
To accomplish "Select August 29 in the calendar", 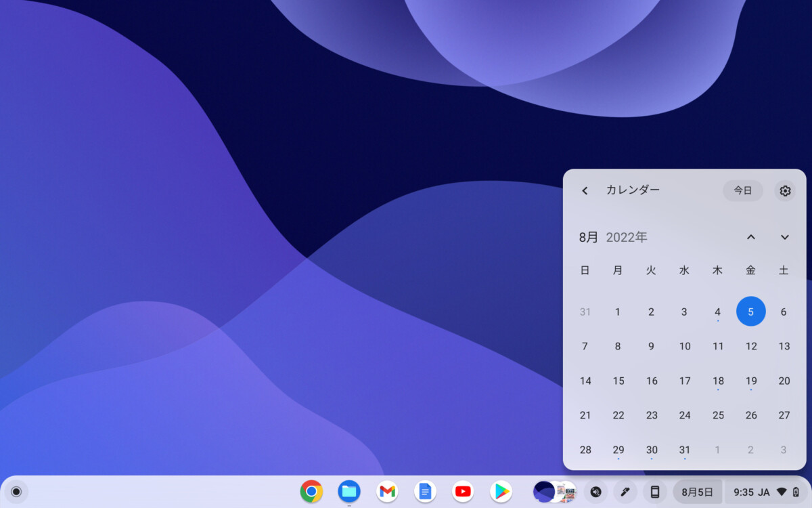I will [618, 450].
